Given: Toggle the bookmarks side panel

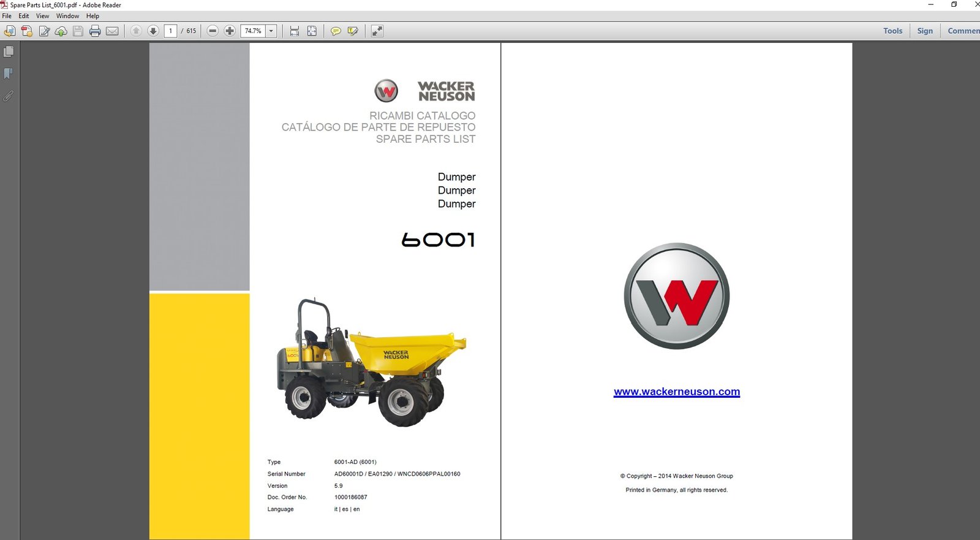Looking at the screenshot, I should pyautogui.click(x=9, y=74).
